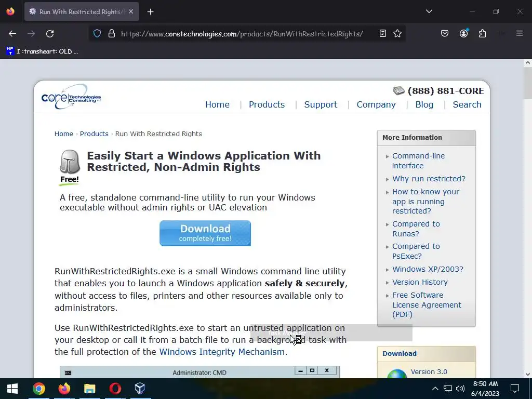Open the Support navigation menu item
The height and width of the screenshot is (399, 532).
pyautogui.click(x=321, y=104)
